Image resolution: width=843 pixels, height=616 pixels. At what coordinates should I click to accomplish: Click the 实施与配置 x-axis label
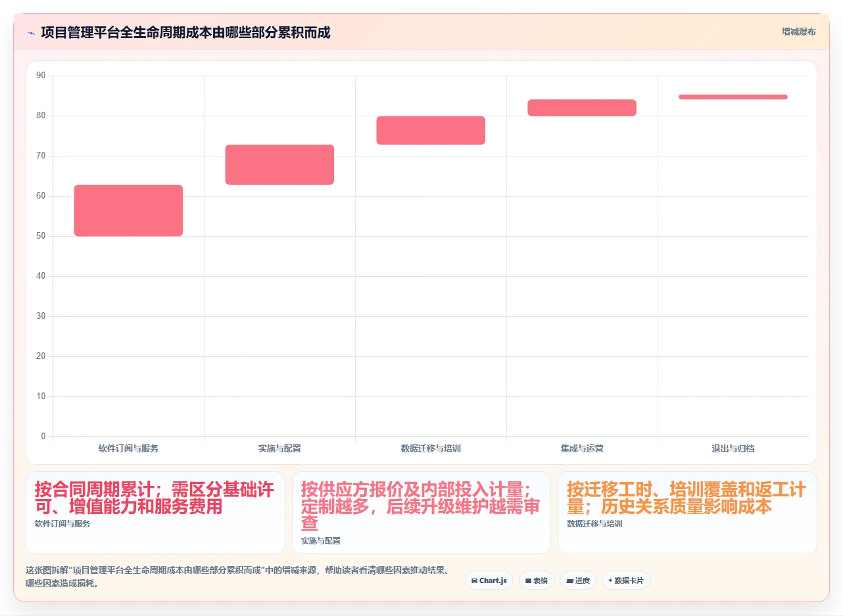coord(279,448)
